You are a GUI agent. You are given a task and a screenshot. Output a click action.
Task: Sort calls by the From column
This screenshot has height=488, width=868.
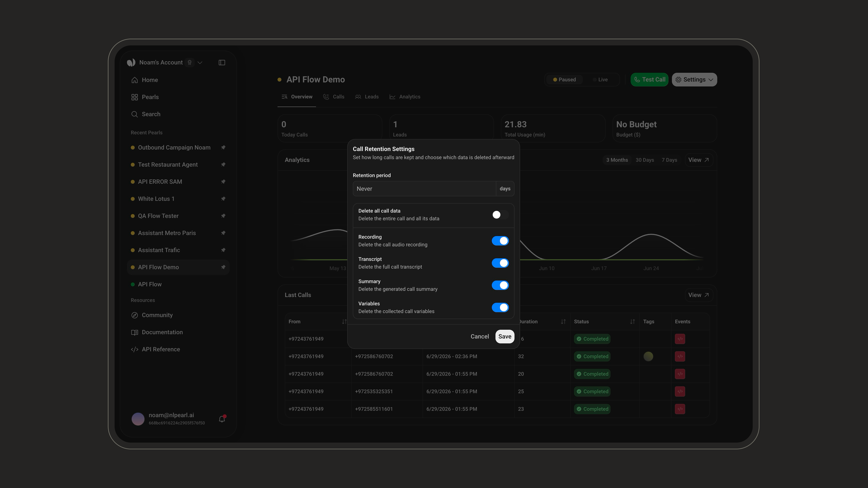(344, 322)
